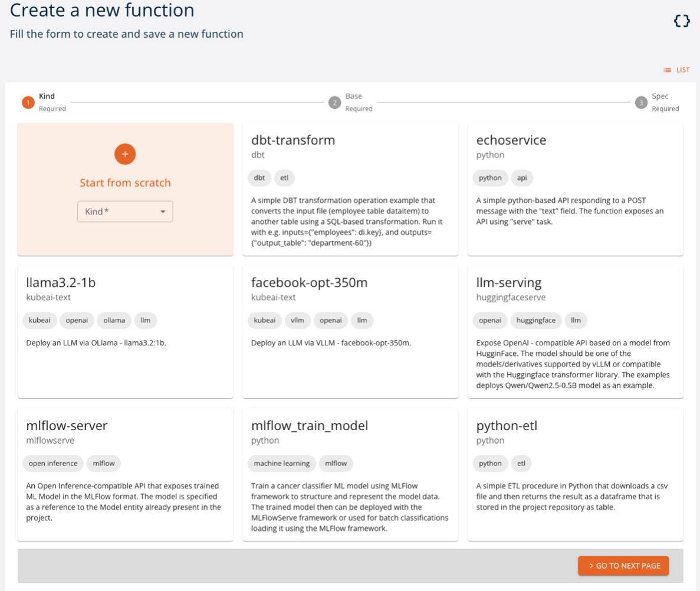Toggle the mlflow tag on mlflow-server
Image resolution: width=700 pixels, height=591 pixels.
[x=103, y=463]
